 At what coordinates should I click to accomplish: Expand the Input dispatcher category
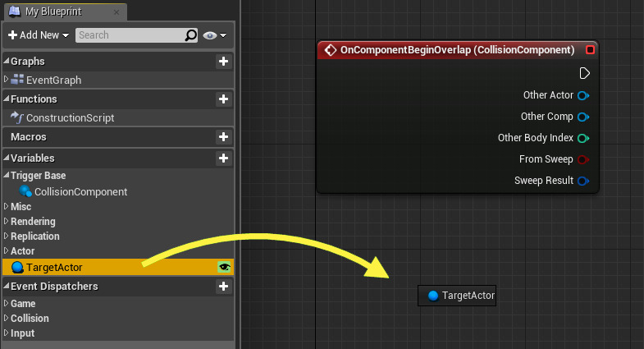pyautogui.click(x=6, y=333)
